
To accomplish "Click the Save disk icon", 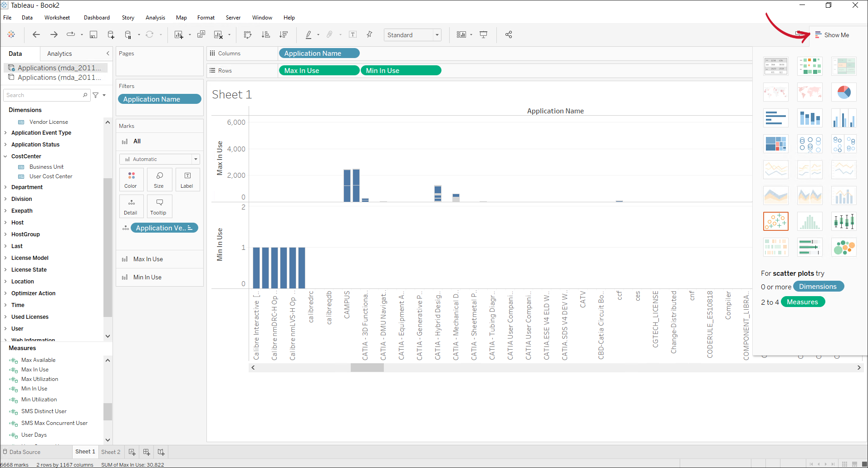I will coord(93,34).
